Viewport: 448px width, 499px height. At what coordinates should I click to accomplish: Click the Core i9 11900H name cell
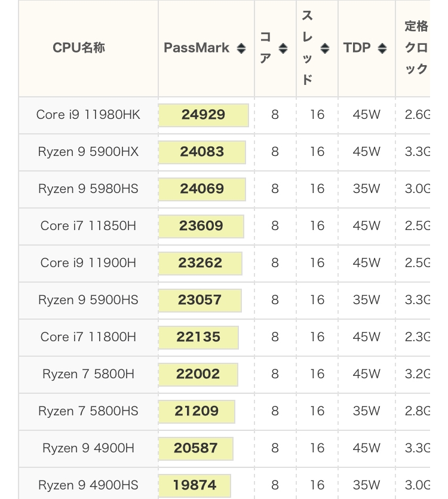pyautogui.click(x=88, y=263)
